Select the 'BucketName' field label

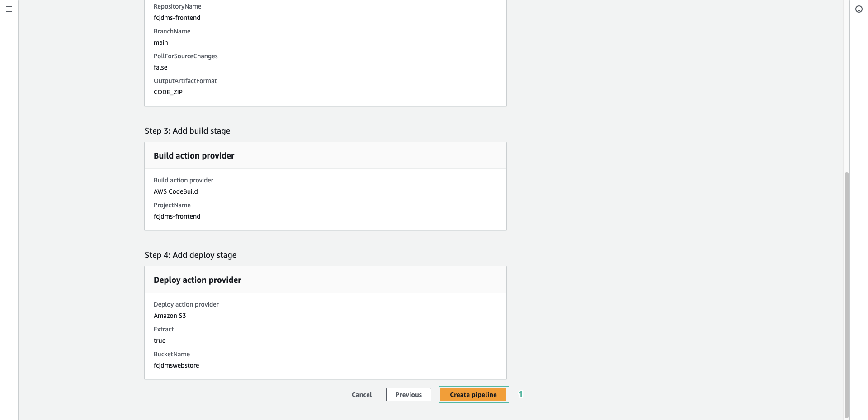(172, 354)
